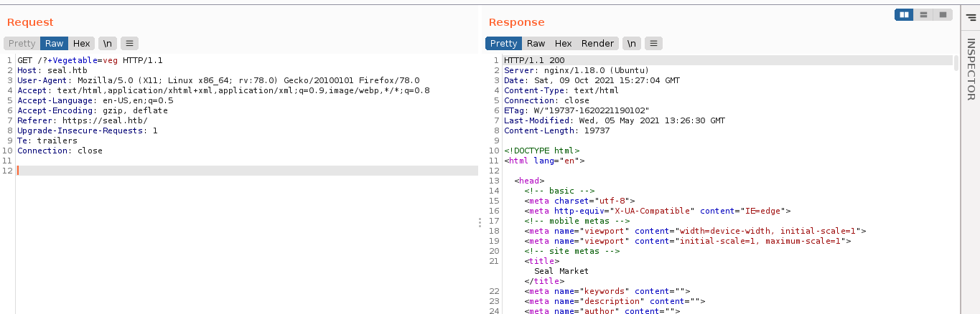The image size is (980, 314).
Task: Open the Request pane hamburger options menu
Action: pyautogui.click(x=129, y=44)
